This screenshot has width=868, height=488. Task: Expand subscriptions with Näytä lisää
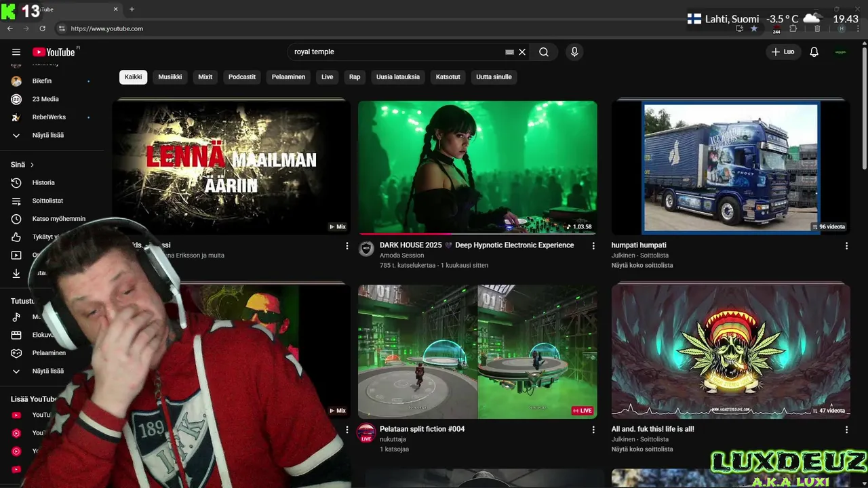(x=48, y=136)
